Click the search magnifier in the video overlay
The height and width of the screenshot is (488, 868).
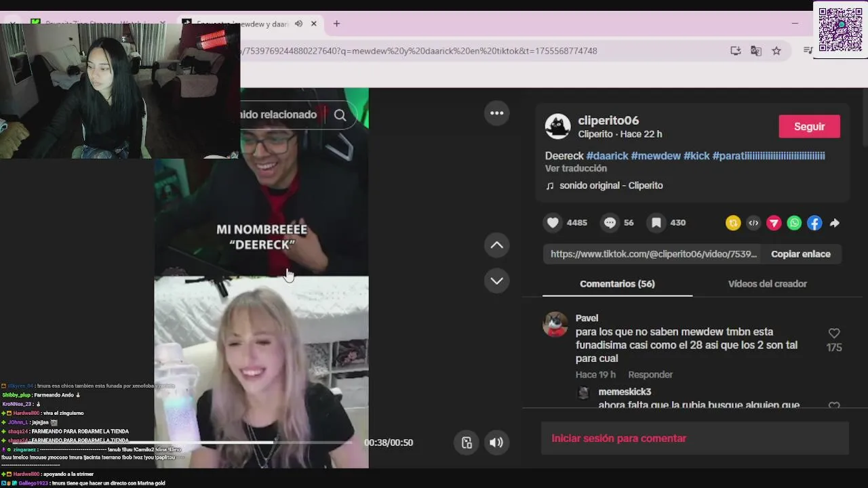tap(340, 115)
